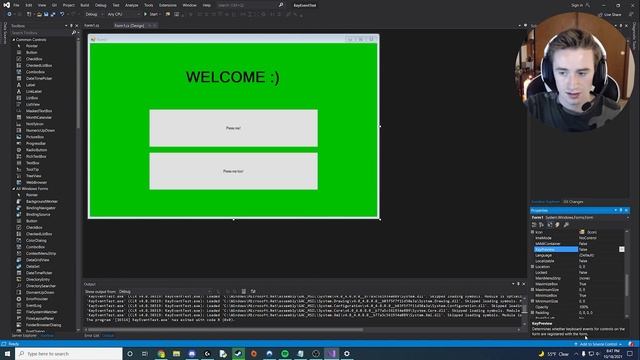
Task: Click the Events lightning bolt icon
Action: [558, 224]
